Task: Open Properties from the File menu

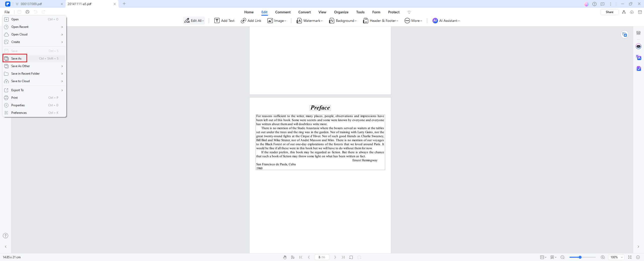Action: point(34,105)
